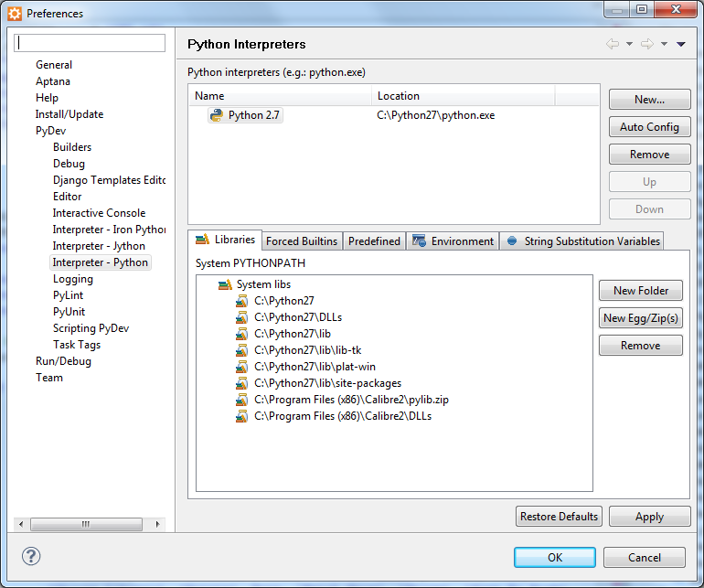Open the Environment tab
Screen dimensions: 704x588
(x=453, y=241)
